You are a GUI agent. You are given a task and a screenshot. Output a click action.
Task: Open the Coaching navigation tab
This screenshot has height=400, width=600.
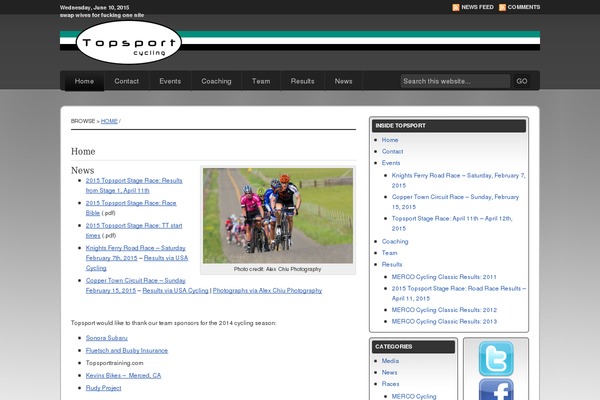217,81
